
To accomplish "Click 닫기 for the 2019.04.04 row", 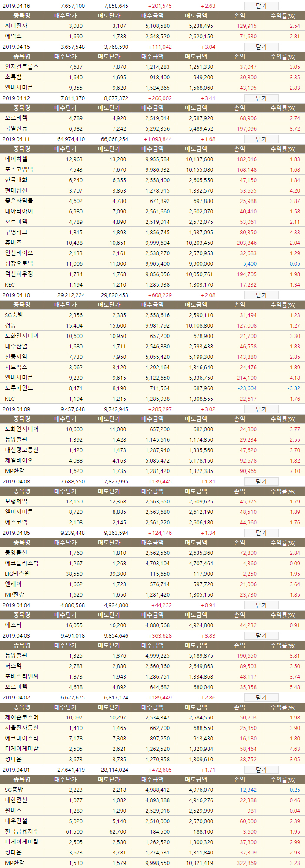I will [261, 605].
